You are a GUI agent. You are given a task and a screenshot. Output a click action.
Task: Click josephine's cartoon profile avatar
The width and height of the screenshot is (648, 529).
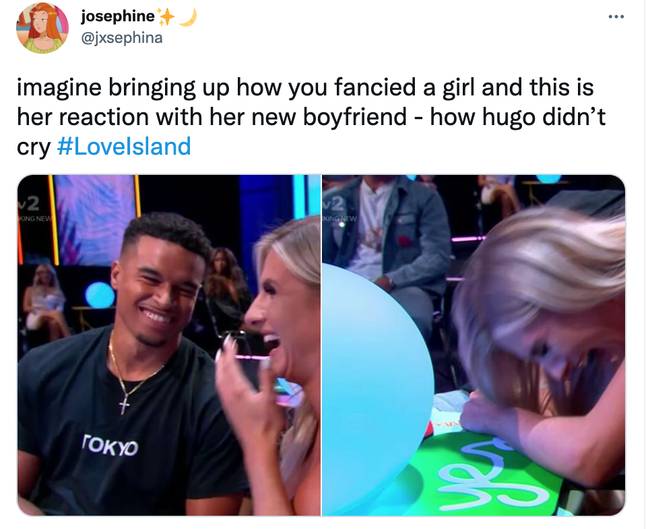pos(42,28)
